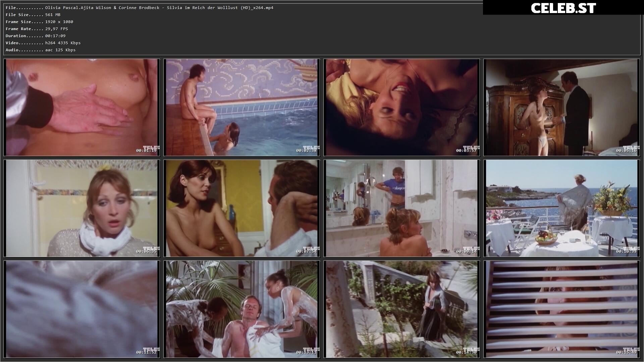Select the thumbnail timestamped 00:07:54
The width and height of the screenshot is (644, 362).
[241, 208]
